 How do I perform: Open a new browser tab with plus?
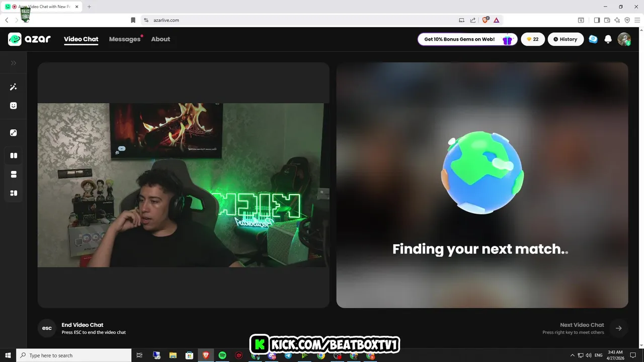pyautogui.click(x=89, y=7)
